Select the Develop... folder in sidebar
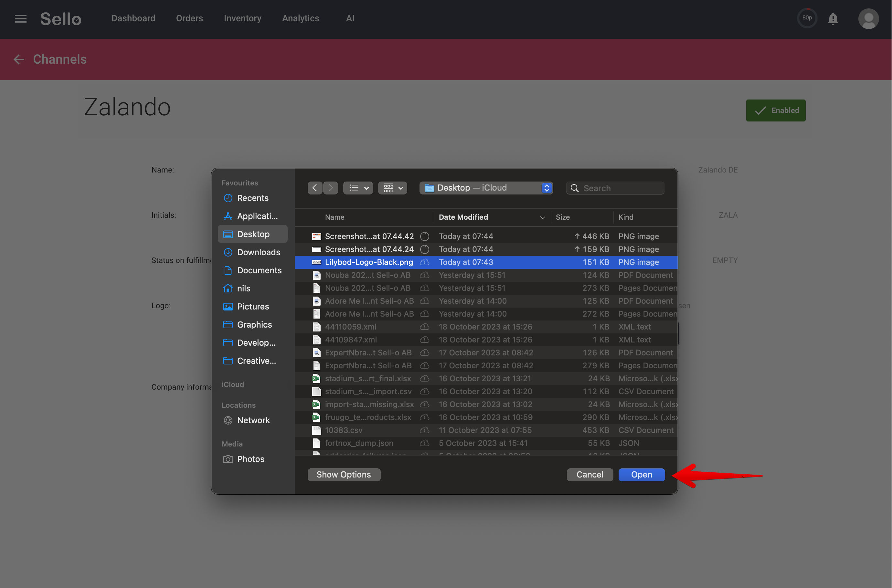This screenshot has width=892, height=588. click(252, 343)
